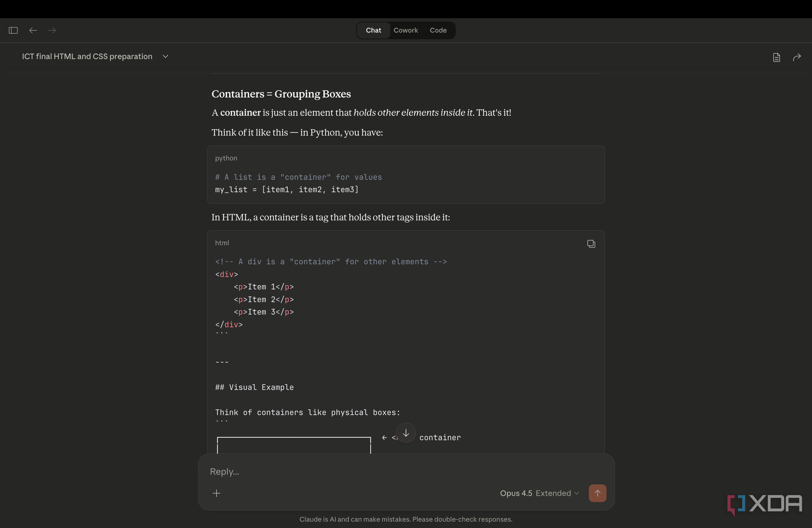Select the line "my_list = [item1, item2, item3]"
Screen dimensions: 812x528
click(287, 190)
